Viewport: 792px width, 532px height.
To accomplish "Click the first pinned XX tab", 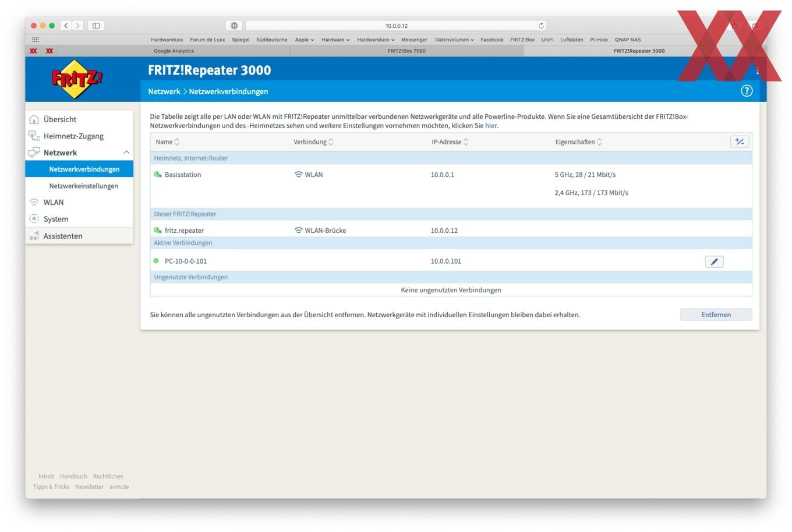I will [33, 51].
